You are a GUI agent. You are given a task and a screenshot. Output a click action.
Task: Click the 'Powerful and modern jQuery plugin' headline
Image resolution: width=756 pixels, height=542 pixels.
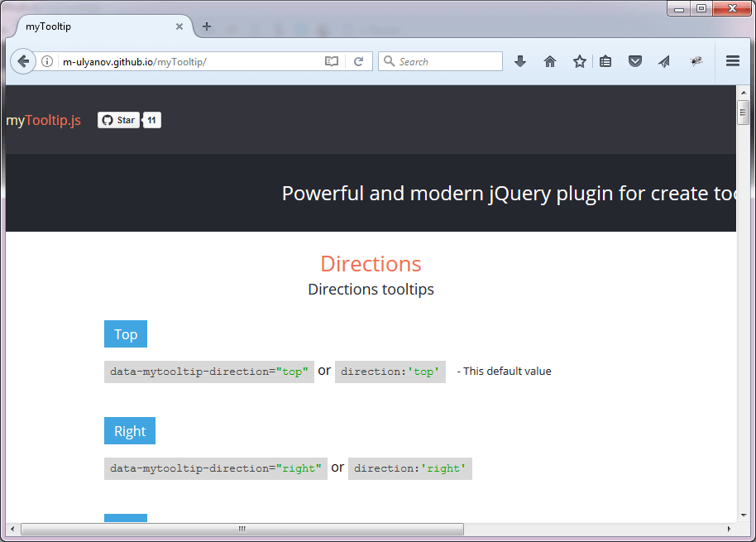[x=509, y=194]
